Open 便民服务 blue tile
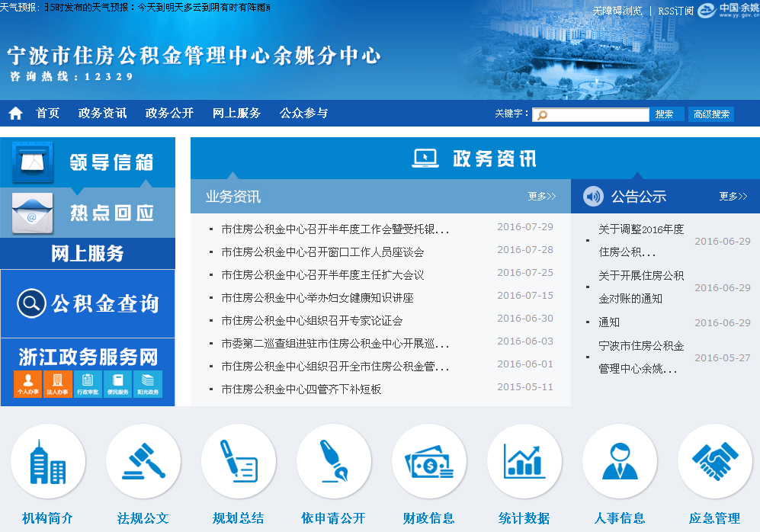 (118, 384)
